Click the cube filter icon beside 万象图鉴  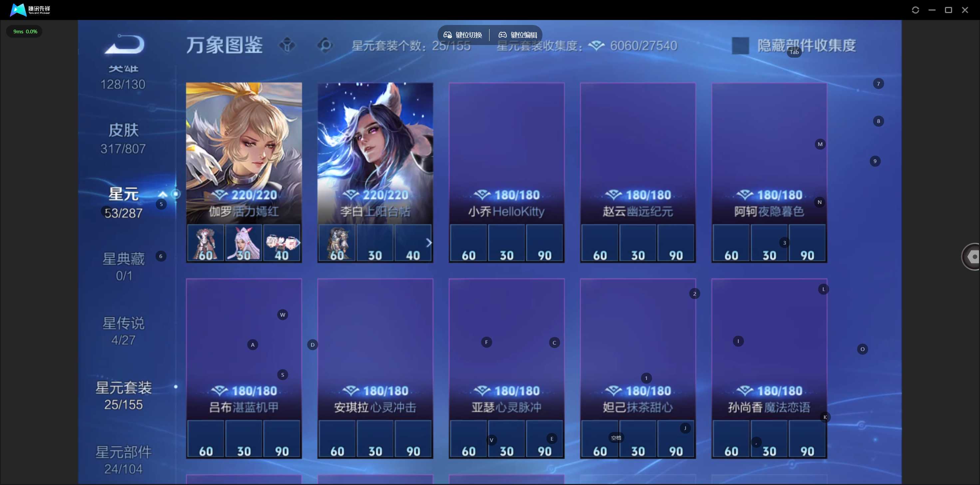[287, 45]
